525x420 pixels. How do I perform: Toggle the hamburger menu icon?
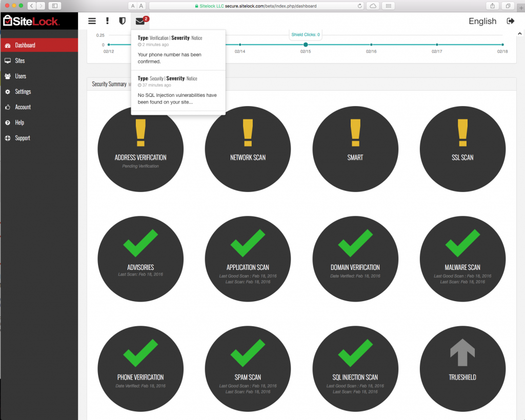(x=92, y=21)
